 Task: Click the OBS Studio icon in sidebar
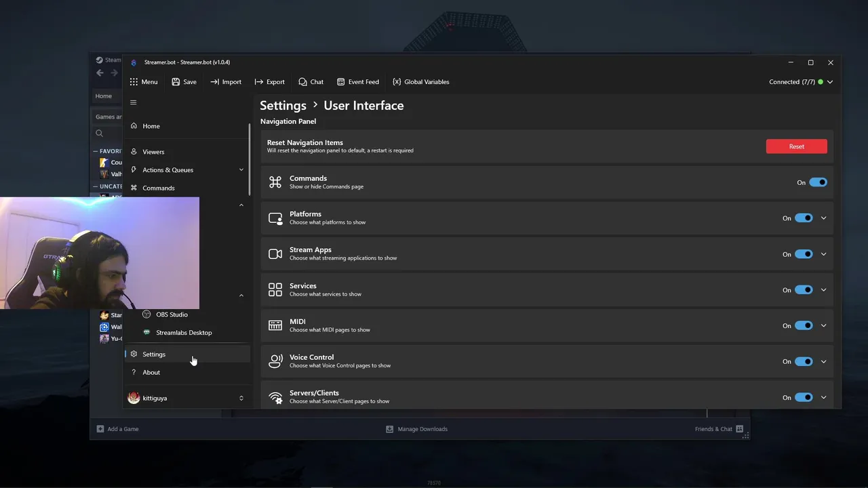[x=146, y=314]
